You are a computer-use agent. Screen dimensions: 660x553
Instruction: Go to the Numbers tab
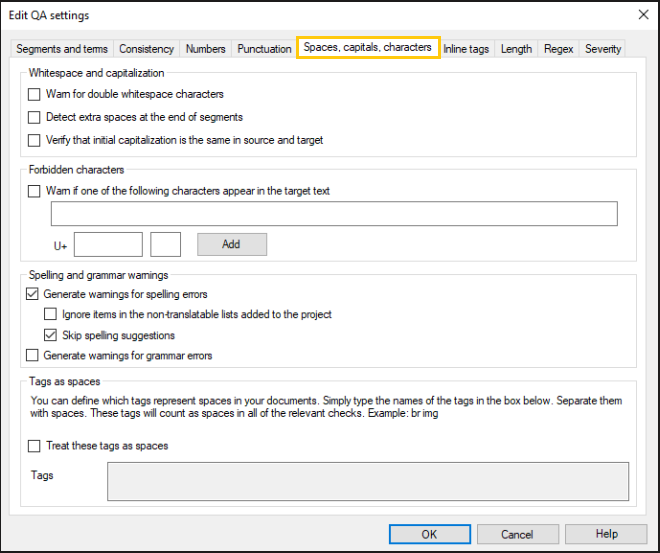tap(205, 49)
